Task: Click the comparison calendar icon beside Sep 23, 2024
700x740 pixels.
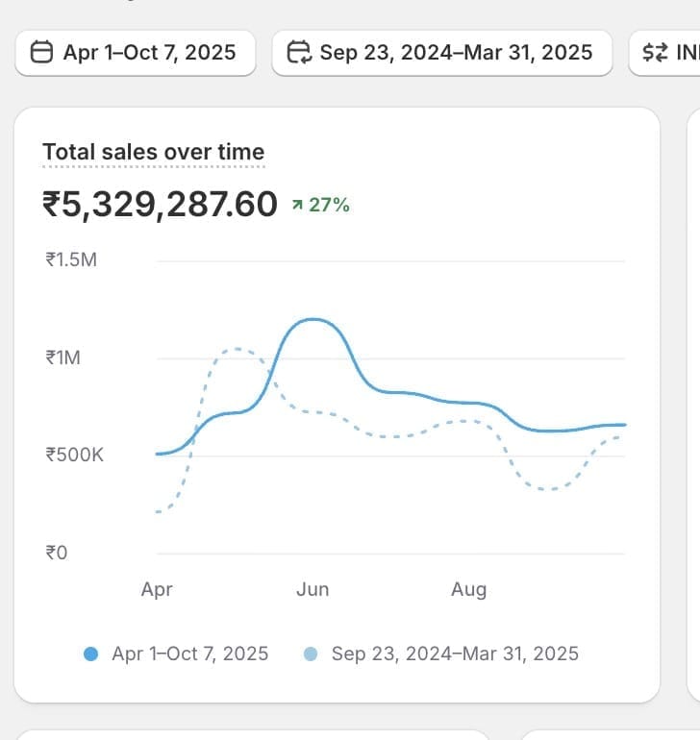Action: 301,52
